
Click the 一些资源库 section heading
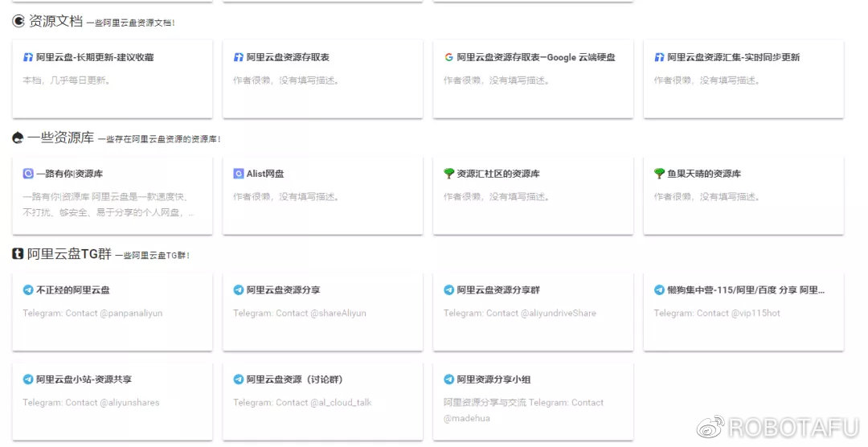(61, 137)
